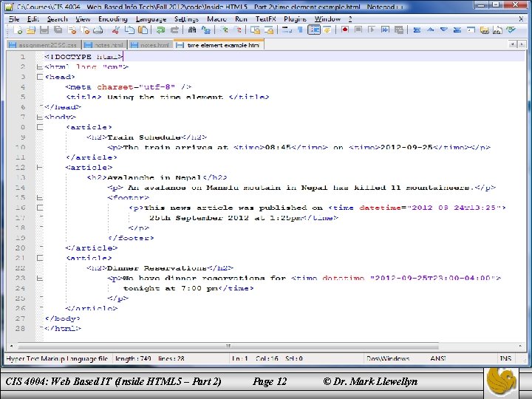
Task: Click the tab bar scroll-left arrow
Action: point(512,44)
